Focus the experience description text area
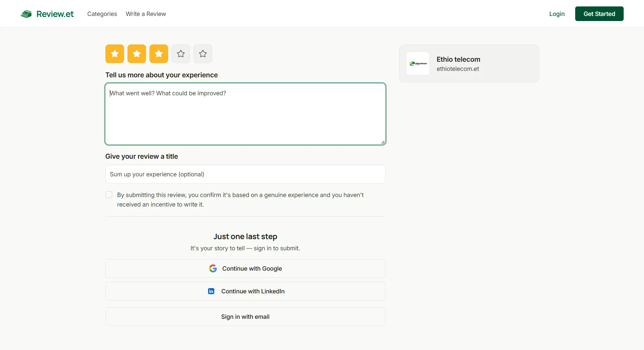 [245, 114]
